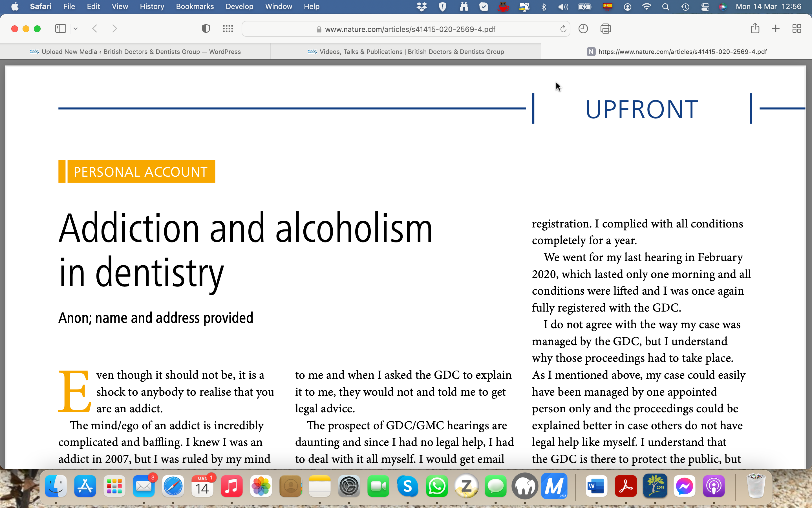Open the Safari menu

(41, 6)
